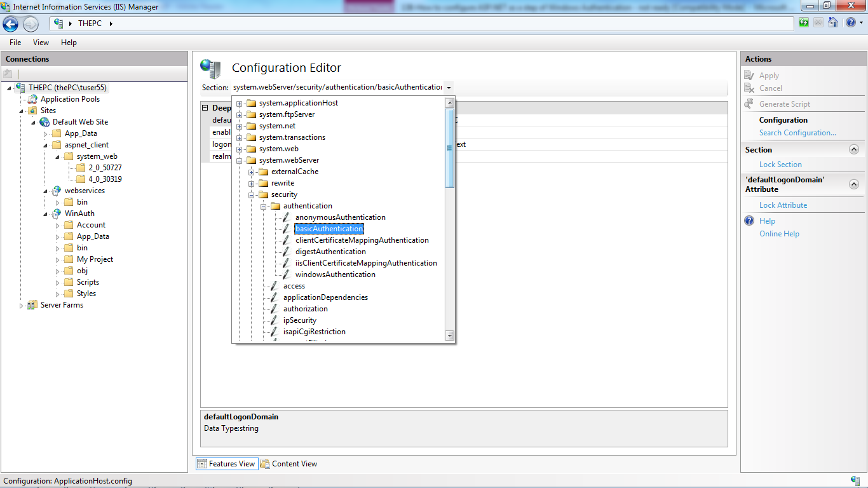Collapse the system.webServer node
Image resolution: width=868 pixels, height=488 pixels.
[x=240, y=160]
